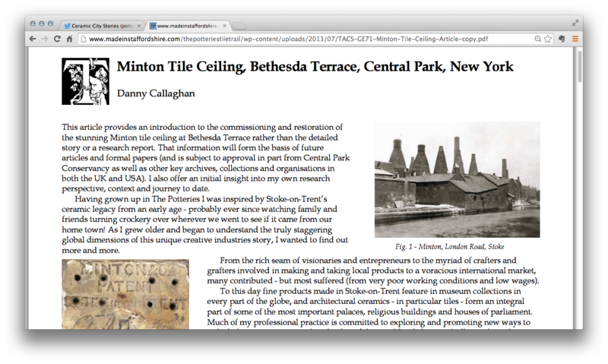This screenshot has width=608, height=364.
Task: Click the zoom magnifier icon in address bar
Action: click(538, 39)
